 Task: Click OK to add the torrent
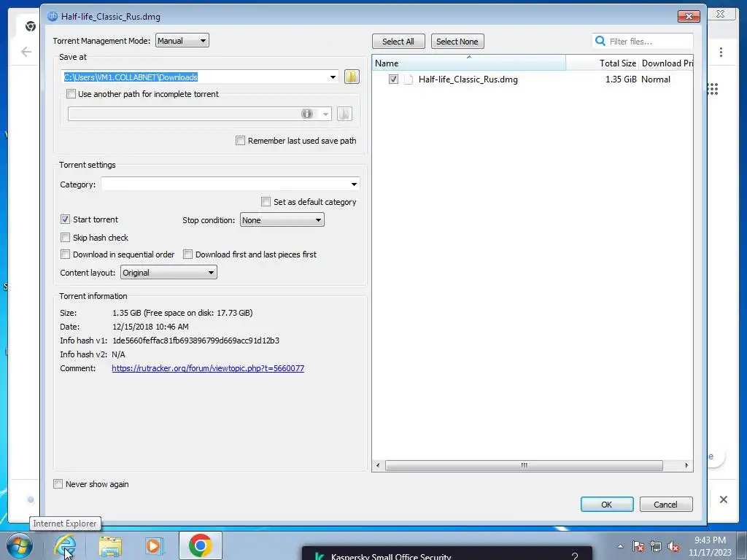click(607, 505)
